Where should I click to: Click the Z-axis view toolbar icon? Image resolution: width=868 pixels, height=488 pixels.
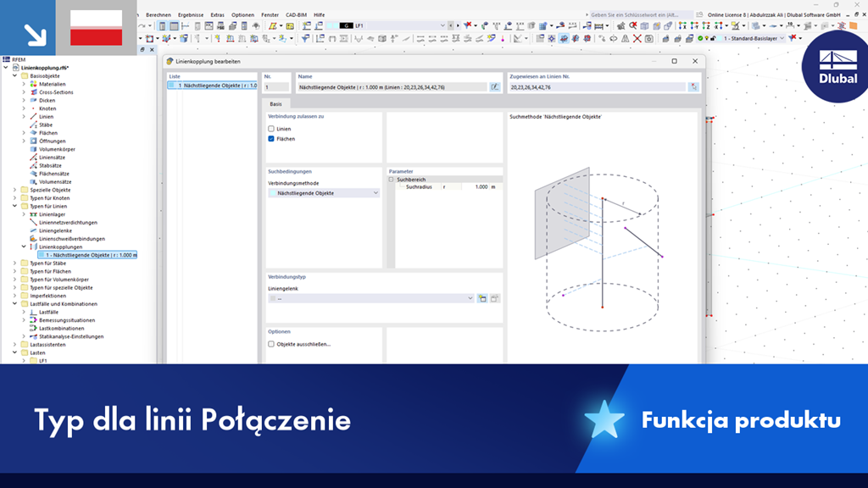point(706,26)
